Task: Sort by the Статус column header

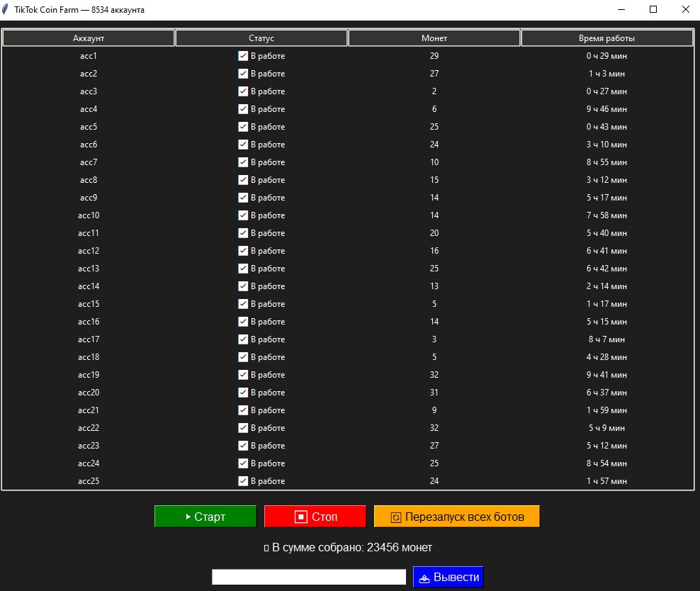Action: click(261, 38)
